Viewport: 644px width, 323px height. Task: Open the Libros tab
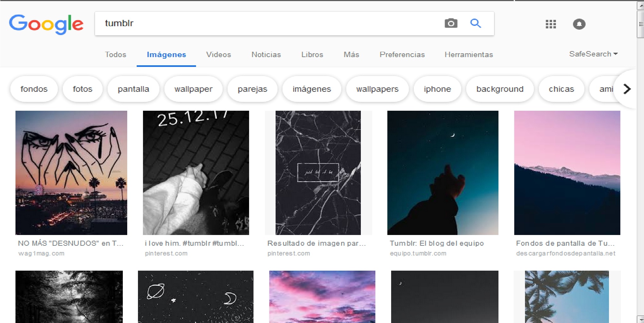click(x=312, y=55)
